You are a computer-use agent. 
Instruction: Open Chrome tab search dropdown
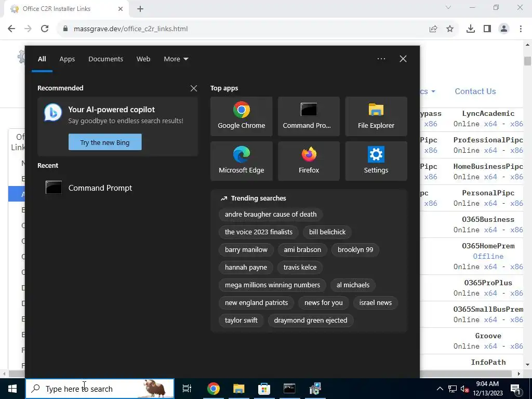pos(448,7)
